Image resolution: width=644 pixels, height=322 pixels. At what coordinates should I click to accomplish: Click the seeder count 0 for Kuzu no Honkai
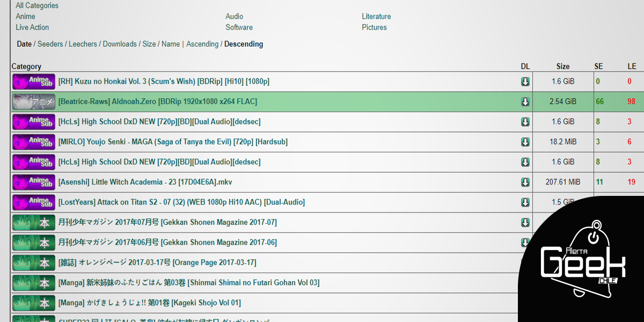coord(598,82)
